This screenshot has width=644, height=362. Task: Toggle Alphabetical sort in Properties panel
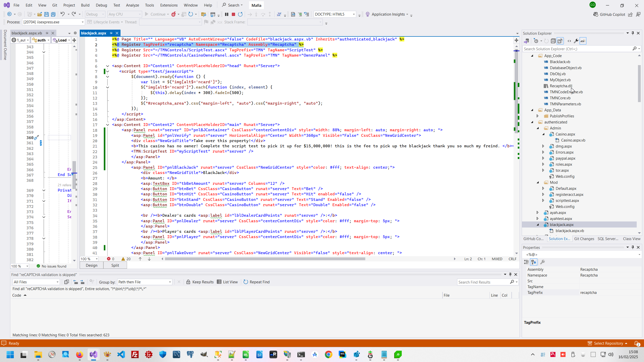(534, 262)
